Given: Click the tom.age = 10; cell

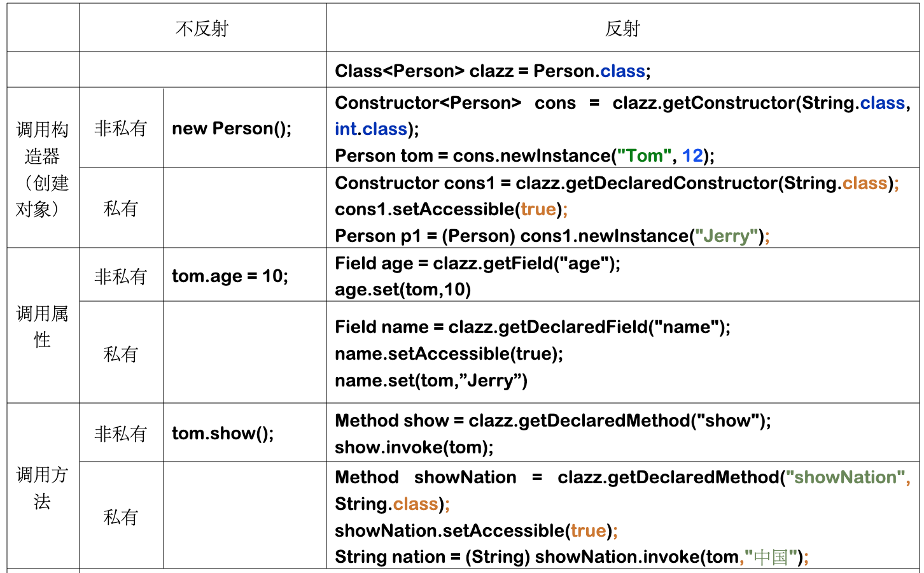Looking at the screenshot, I should (x=230, y=276).
